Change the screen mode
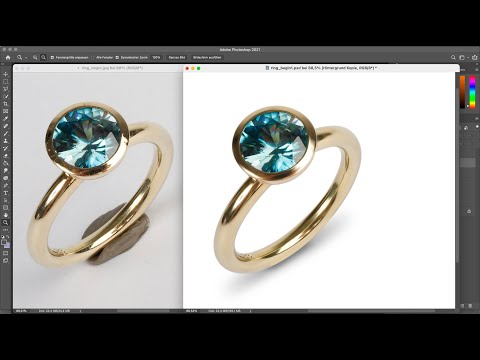The height and width of the screenshot is (360, 480). [6, 261]
